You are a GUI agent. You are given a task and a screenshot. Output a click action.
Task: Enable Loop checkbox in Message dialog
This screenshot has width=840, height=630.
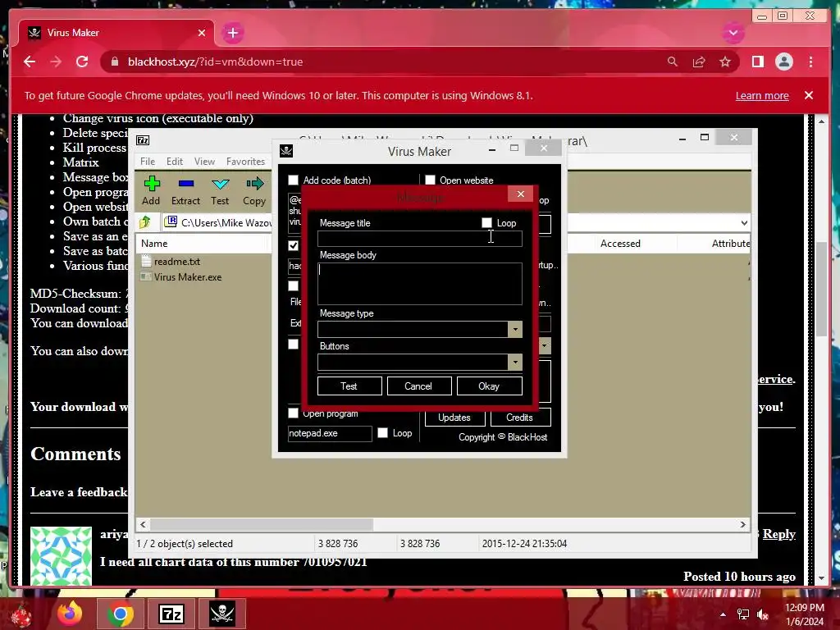(486, 222)
